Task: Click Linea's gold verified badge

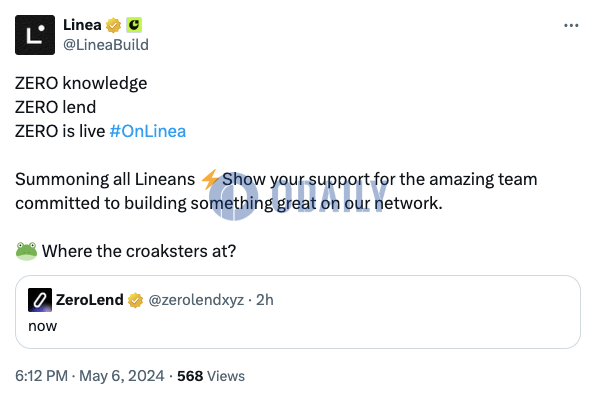Action: click(x=113, y=26)
